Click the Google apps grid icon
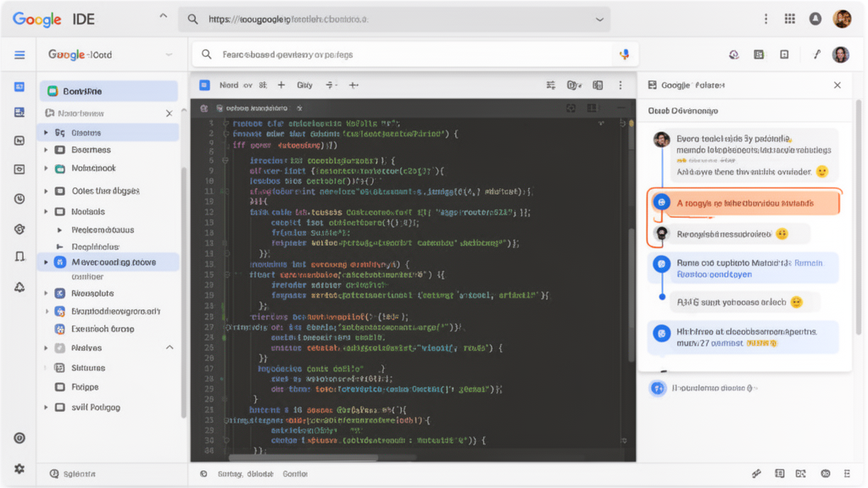Viewport: 868px width, 488px height. (x=790, y=19)
